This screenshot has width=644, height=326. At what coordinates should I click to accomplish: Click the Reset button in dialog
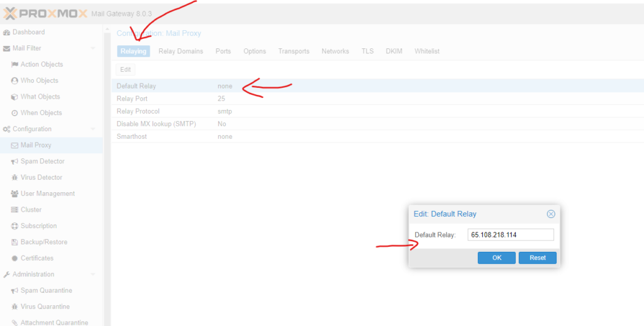(538, 258)
